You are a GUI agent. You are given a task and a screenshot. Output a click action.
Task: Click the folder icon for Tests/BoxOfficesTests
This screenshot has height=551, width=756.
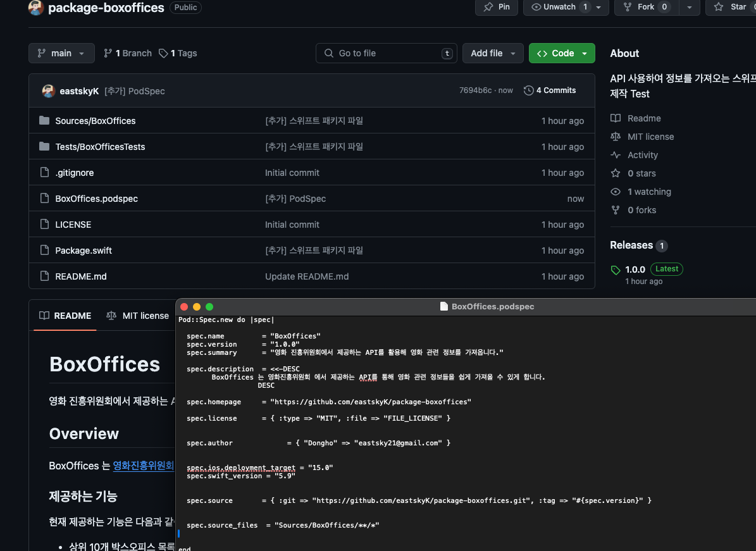click(44, 146)
